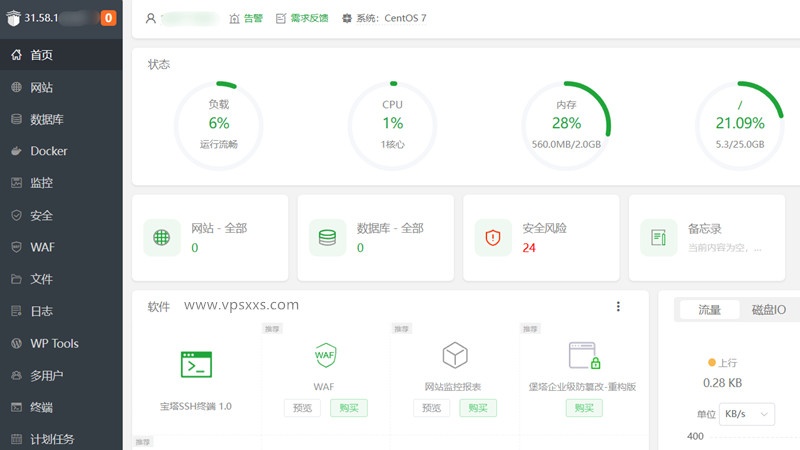Click the WAF shield icon in sidebar
Viewport: 800px width, 450px height.
click(x=16, y=247)
